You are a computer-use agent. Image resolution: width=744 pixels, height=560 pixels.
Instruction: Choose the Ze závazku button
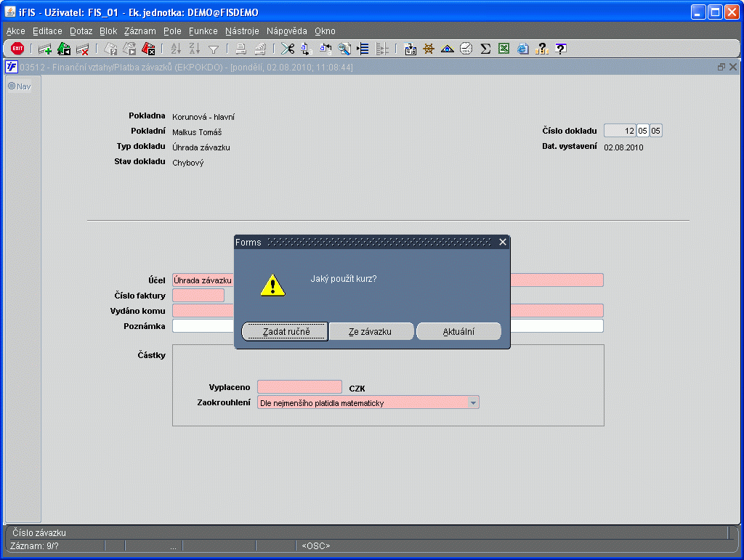[371, 331]
